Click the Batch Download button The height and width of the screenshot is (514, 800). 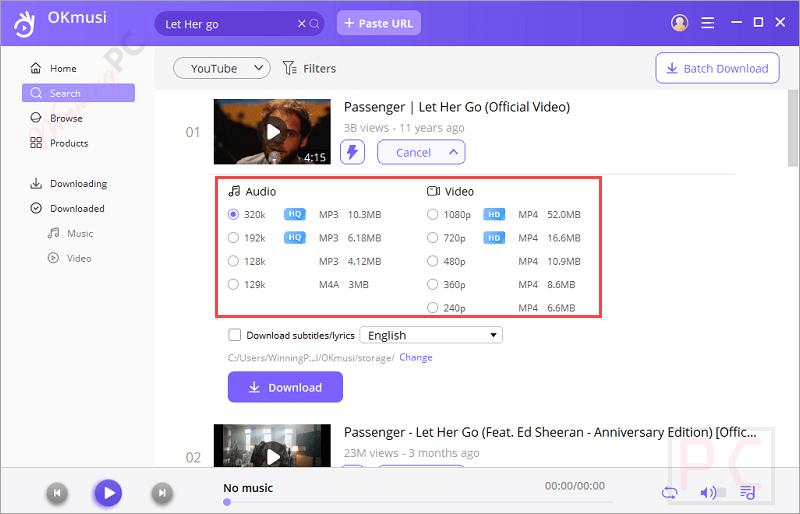717,68
